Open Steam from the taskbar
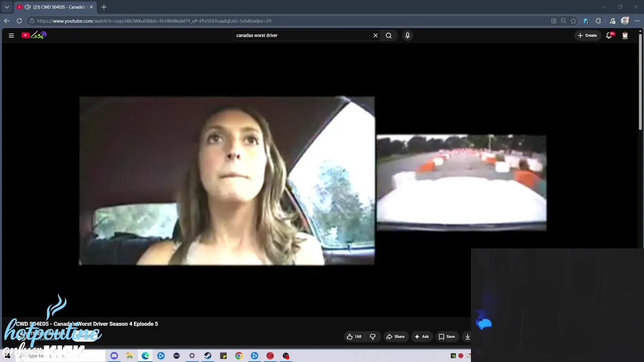Image resolution: width=644 pixels, height=362 pixels. pos(208,356)
